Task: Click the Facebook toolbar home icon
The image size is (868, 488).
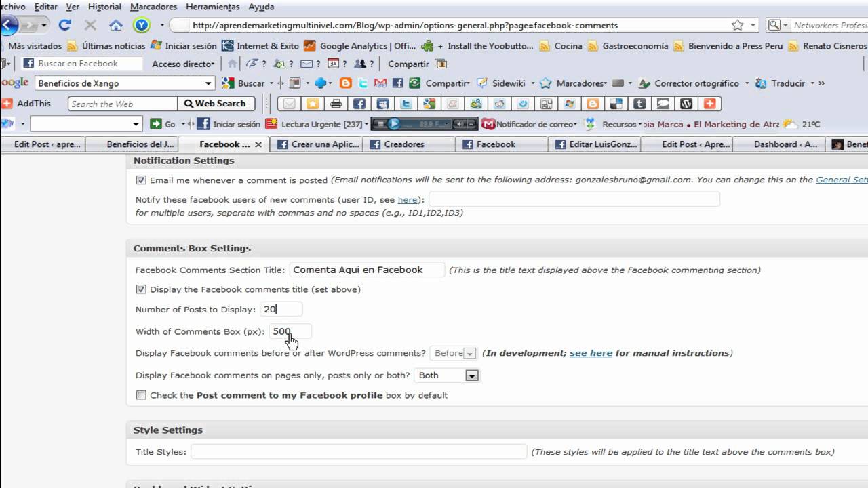Action: point(233,64)
